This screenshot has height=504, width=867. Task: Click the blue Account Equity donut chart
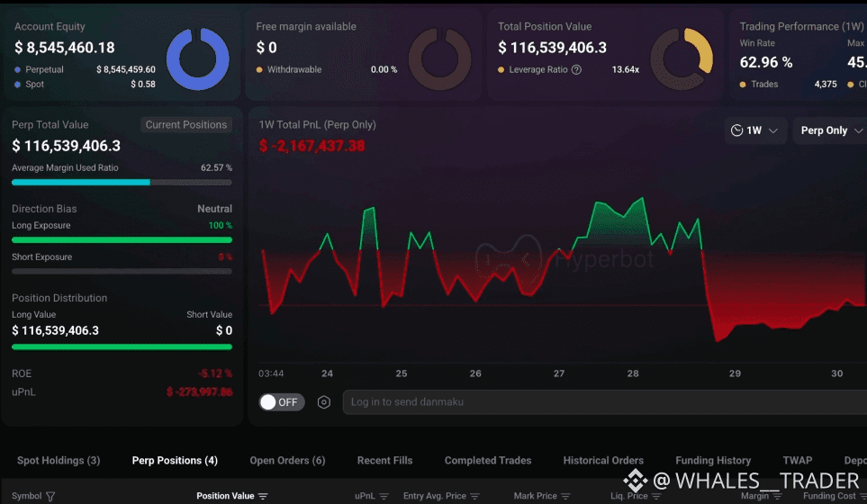click(197, 58)
